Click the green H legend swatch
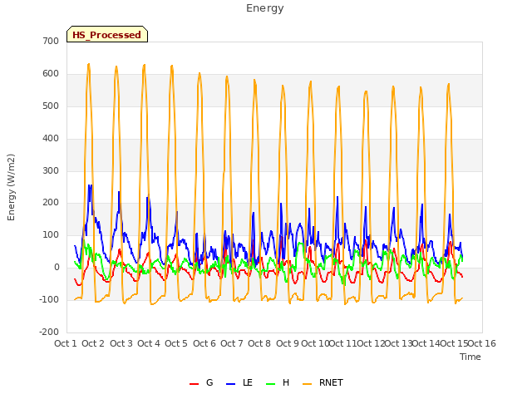The height and width of the screenshot is (399, 532). coord(270,384)
